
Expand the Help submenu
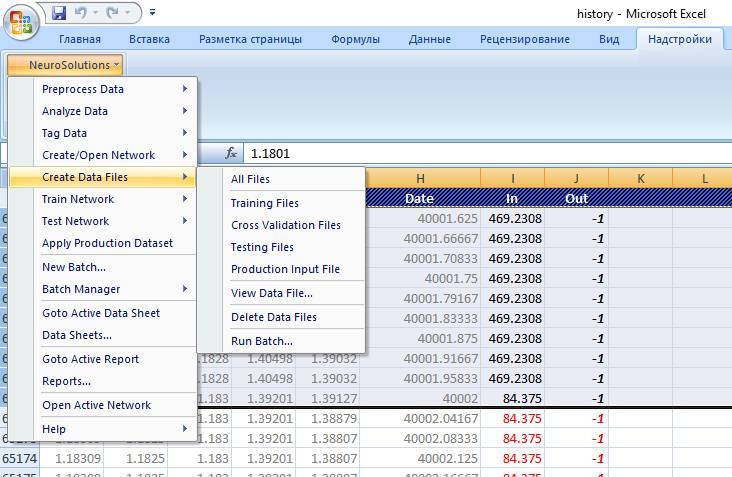[x=102, y=429]
